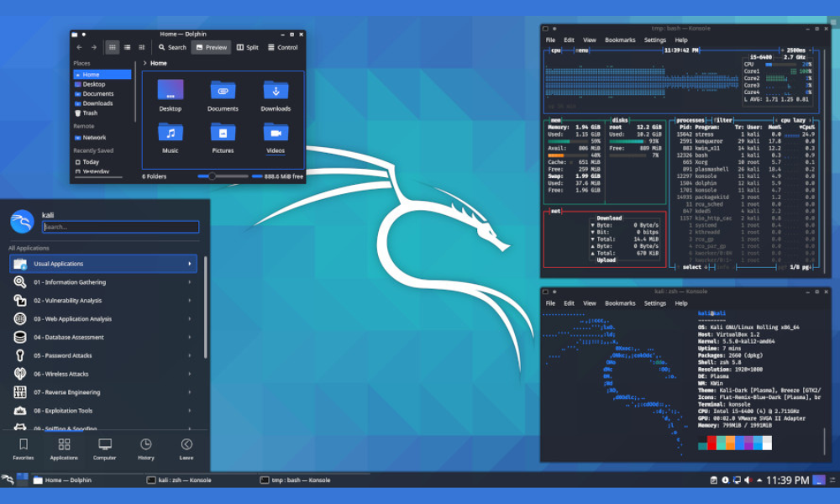Image resolution: width=840 pixels, height=504 pixels.
Task: Enable Split view in Dolphin
Action: tap(248, 48)
